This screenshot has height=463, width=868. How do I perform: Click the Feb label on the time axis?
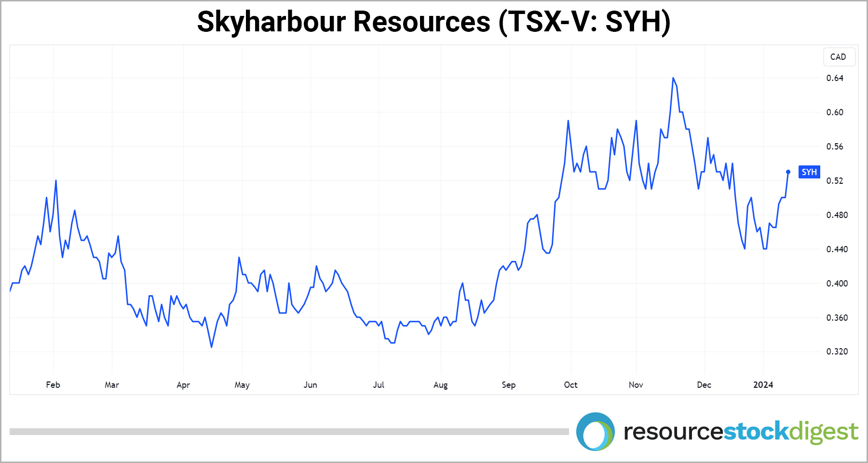point(53,385)
